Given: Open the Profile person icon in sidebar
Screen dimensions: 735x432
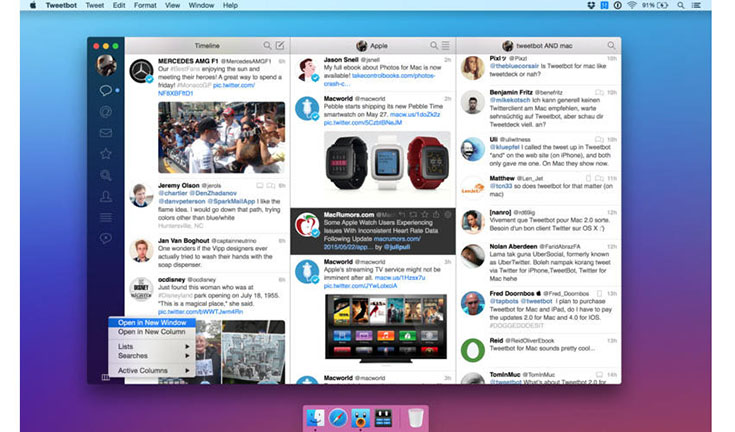Looking at the screenshot, I should coord(105,196).
